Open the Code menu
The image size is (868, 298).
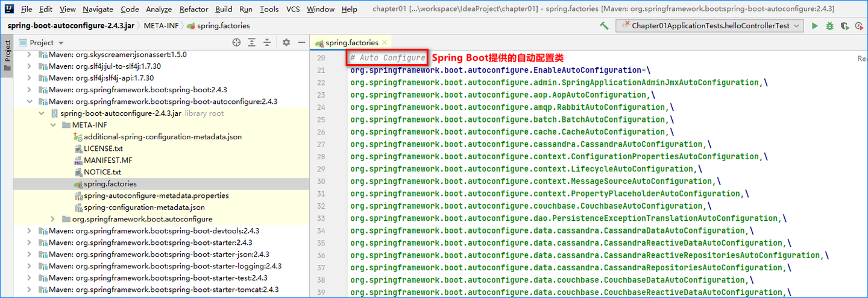129,9
